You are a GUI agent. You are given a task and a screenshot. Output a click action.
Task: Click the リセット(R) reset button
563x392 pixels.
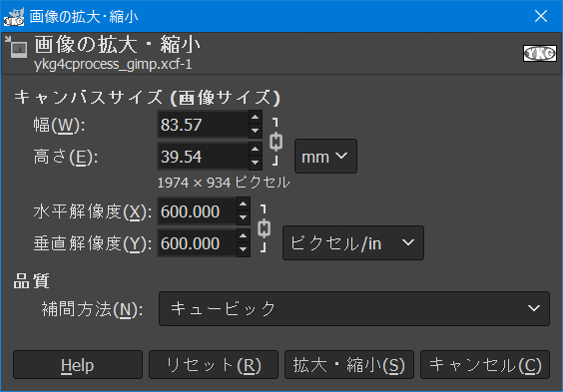(214, 365)
